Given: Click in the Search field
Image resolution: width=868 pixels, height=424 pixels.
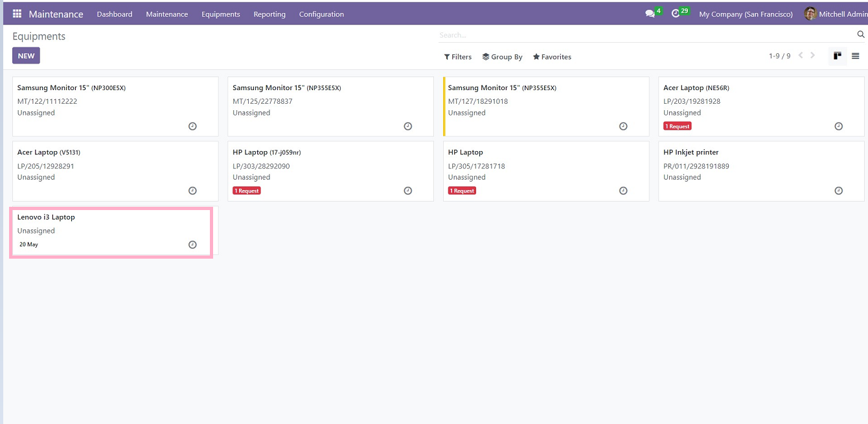Looking at the screenshot, I should pyautogui.click(x=646, y=35).
